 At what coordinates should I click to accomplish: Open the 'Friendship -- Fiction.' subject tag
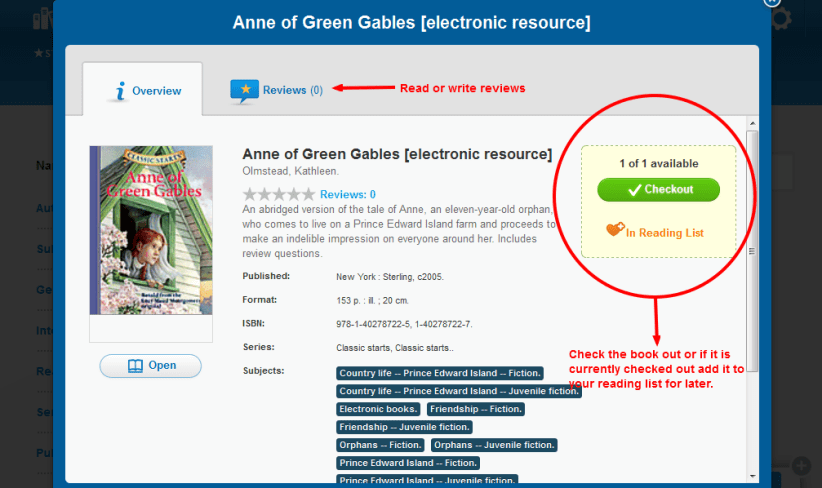tap(476, 409)
